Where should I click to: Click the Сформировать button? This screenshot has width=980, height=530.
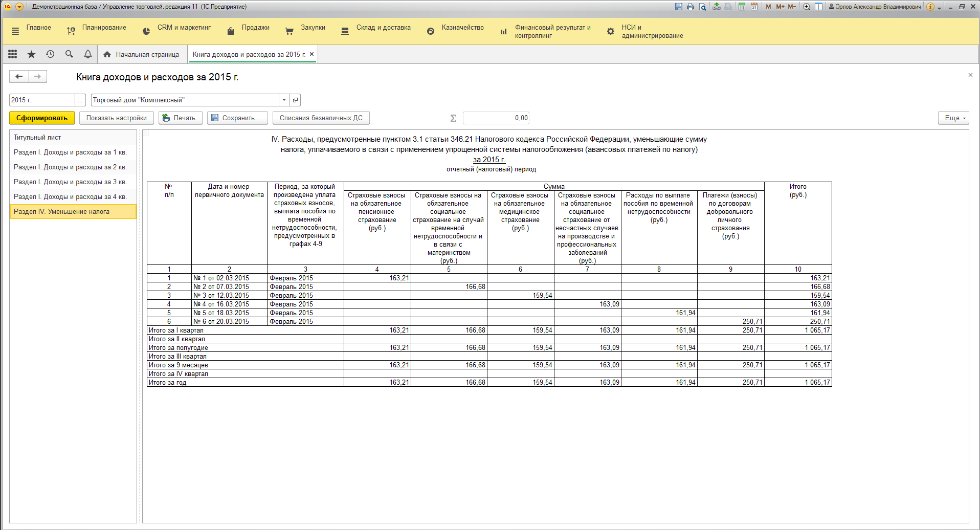click(x=42, y=118)
